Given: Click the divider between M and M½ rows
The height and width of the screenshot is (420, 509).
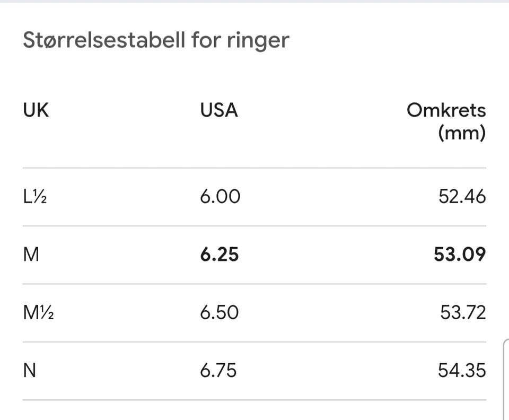Looking at the screenshot, I should click(x=254, y=284).
